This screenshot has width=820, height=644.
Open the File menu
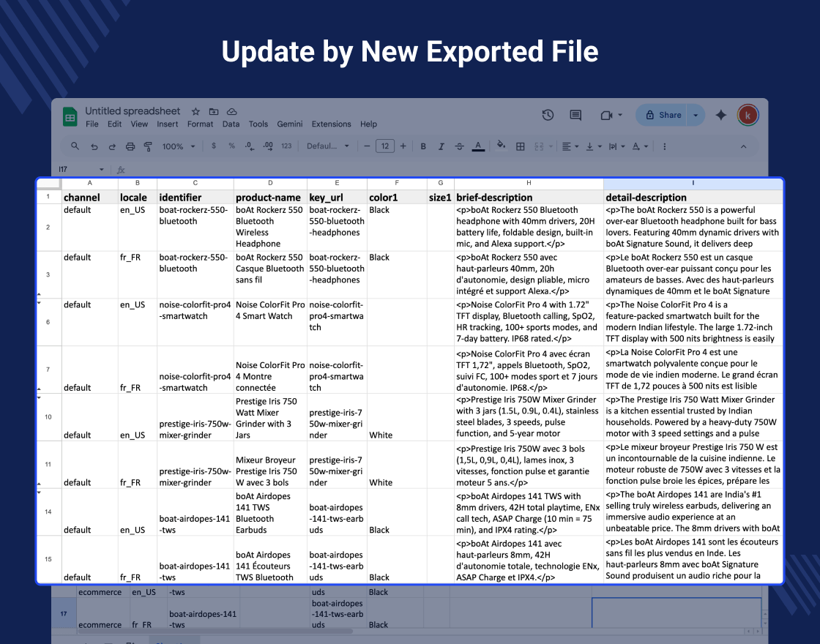point(92,124)
